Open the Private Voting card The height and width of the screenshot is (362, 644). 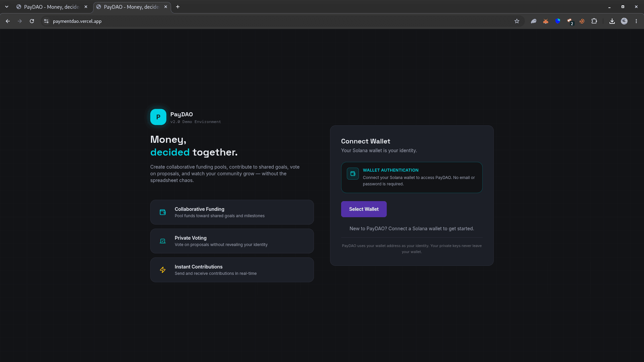click(232, 241)
